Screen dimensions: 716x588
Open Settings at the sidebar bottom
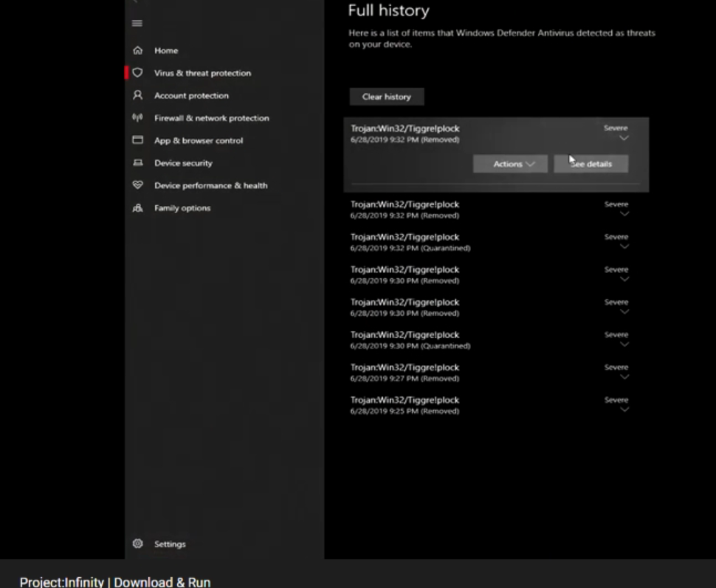170,544
